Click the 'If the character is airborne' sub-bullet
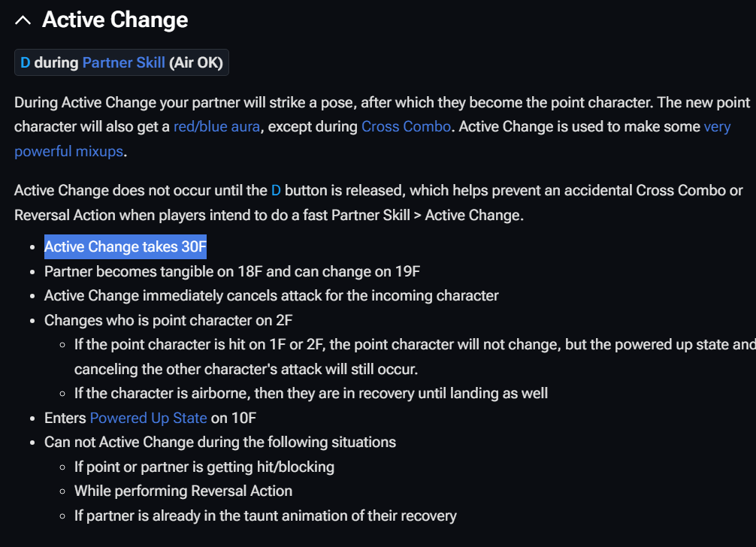The width and height of the screenshot is (756, 547). tap(310, 393)
